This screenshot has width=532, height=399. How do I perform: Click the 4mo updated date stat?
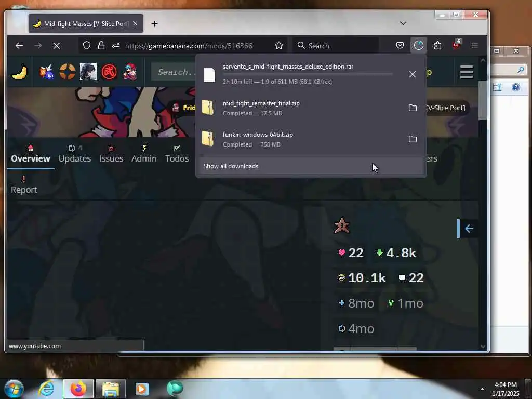356,328
